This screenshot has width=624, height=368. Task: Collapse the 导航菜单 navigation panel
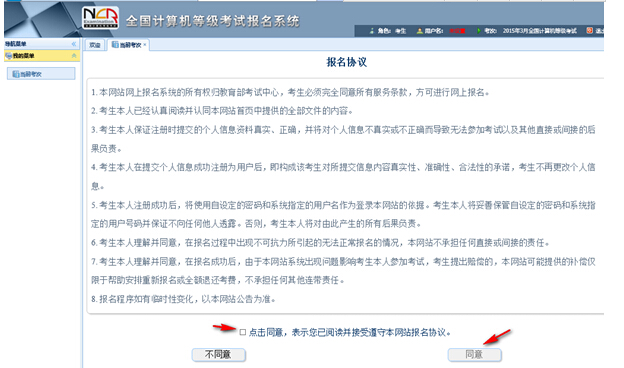click(x=74, y=44)
